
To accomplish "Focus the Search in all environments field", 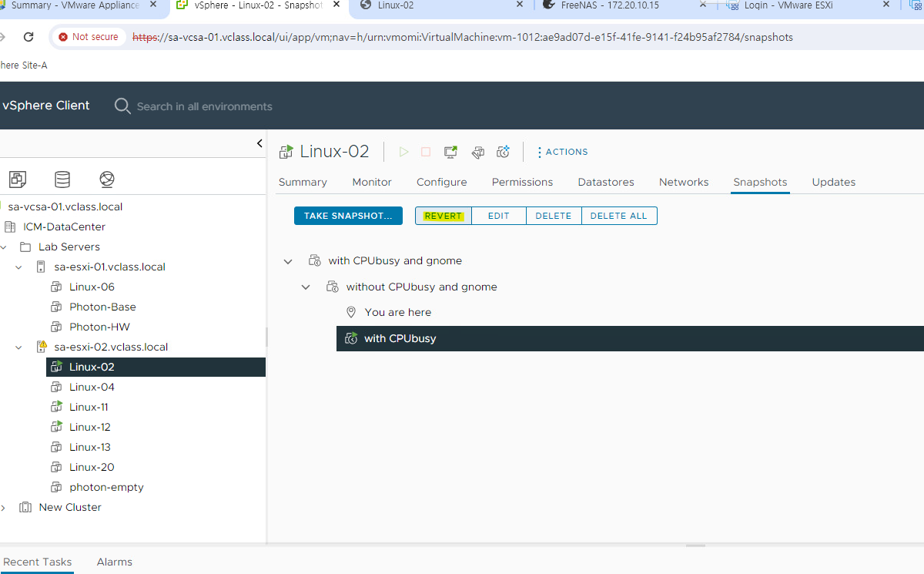I will point(204,106).
